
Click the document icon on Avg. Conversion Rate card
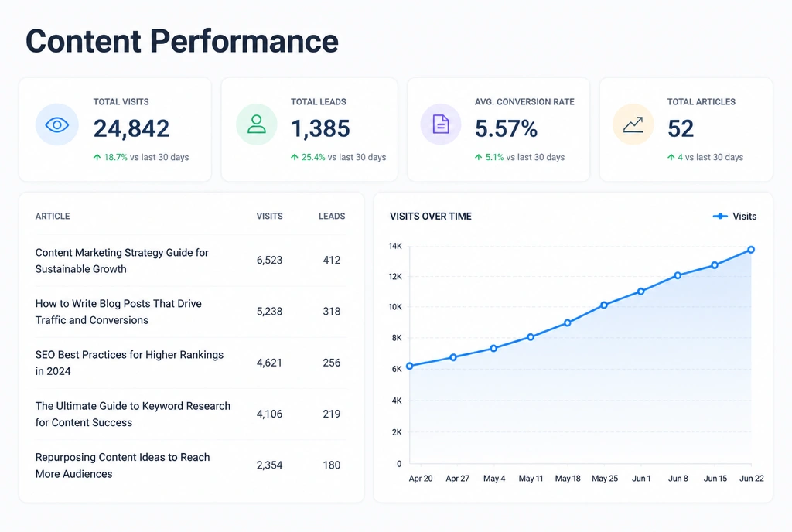click(x=441, y=124)
